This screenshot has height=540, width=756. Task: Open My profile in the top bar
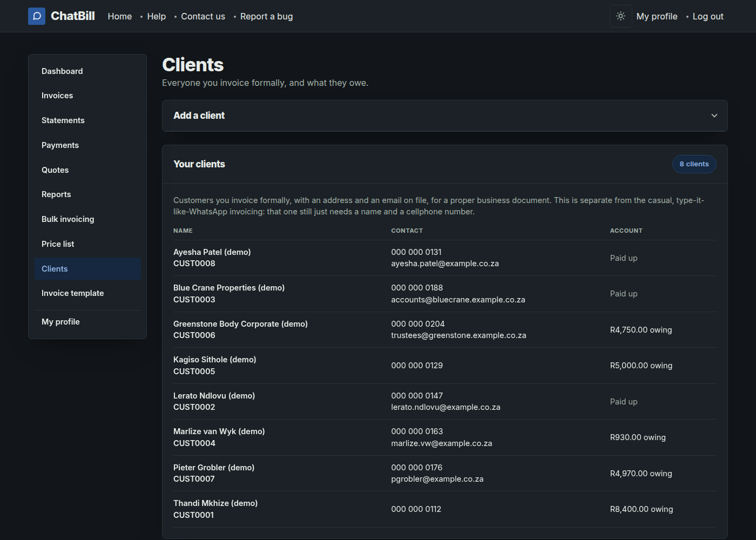tap(657, 16)
